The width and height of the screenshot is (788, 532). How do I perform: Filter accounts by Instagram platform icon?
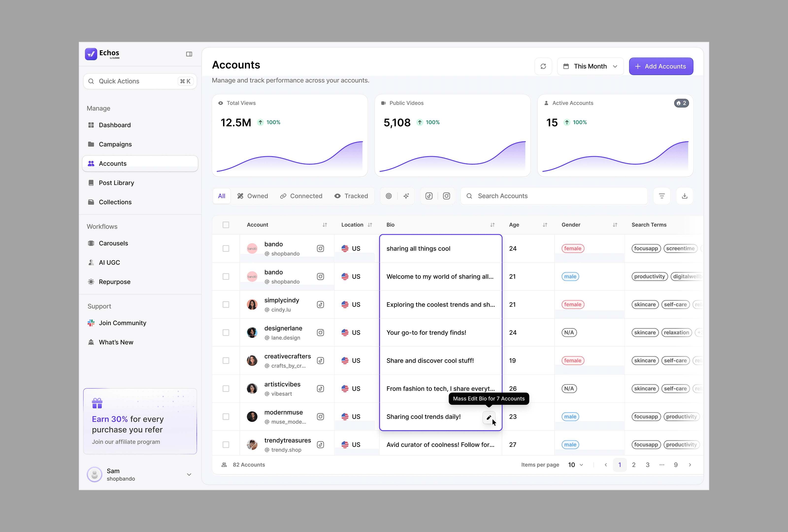point(446,196)
